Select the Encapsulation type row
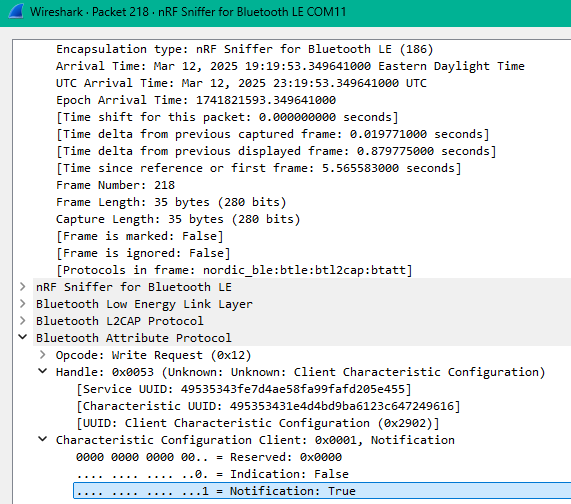The width and height of the screenshot is (571, 504). click(245, 49)
